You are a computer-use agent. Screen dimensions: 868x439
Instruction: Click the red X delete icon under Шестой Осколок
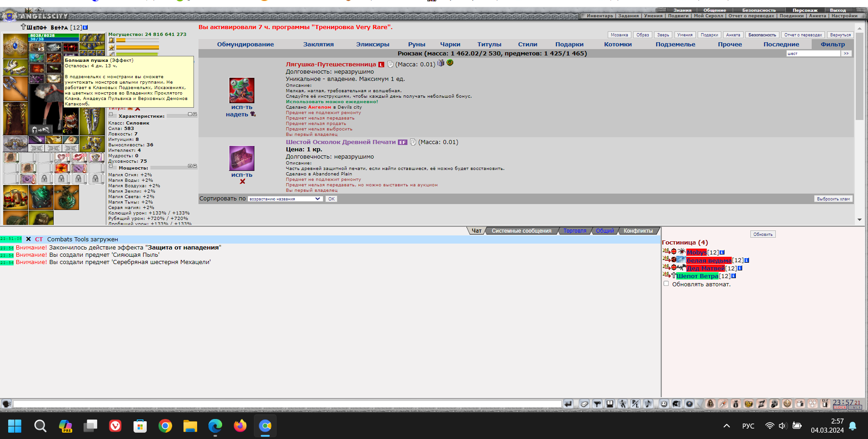click(x=243, y=181)
